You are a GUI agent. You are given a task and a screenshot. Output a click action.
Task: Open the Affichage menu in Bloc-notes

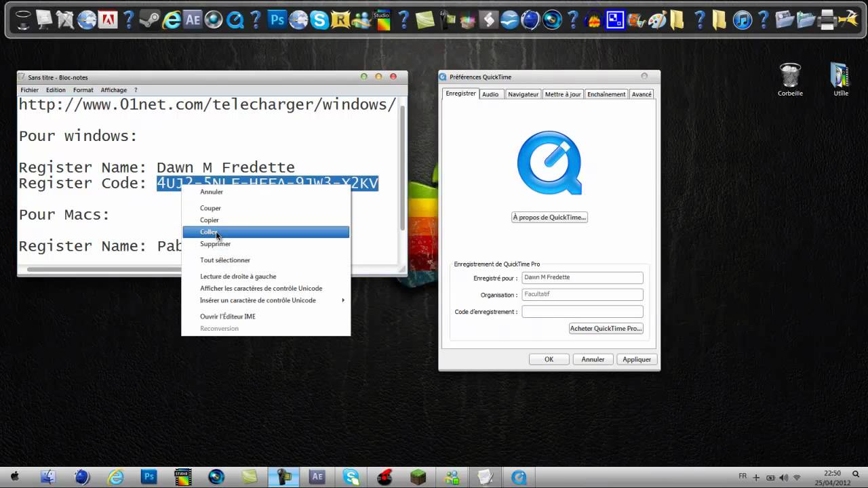point(114,90)
